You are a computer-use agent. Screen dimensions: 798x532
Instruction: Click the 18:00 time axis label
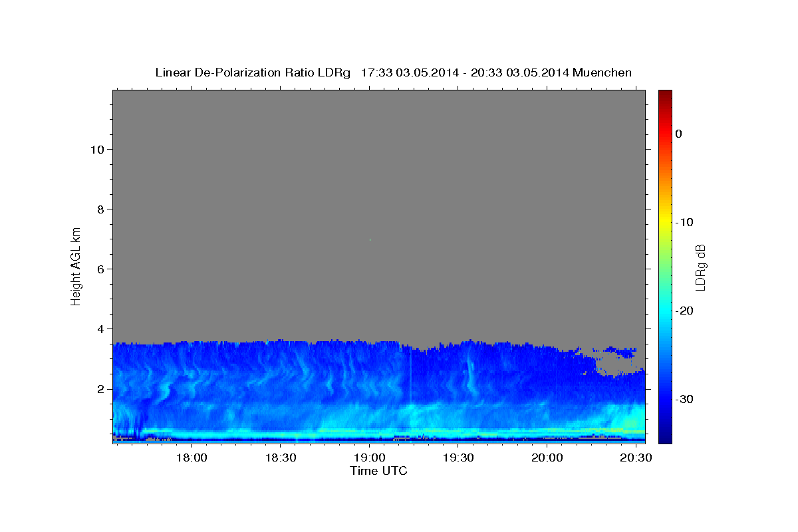(192, 458)
